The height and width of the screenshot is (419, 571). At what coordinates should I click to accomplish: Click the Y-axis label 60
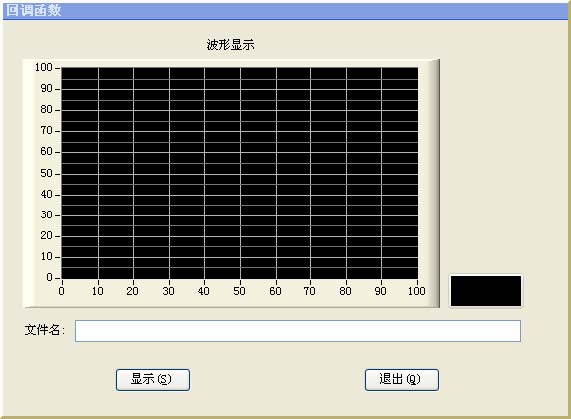tap(47, 151)
